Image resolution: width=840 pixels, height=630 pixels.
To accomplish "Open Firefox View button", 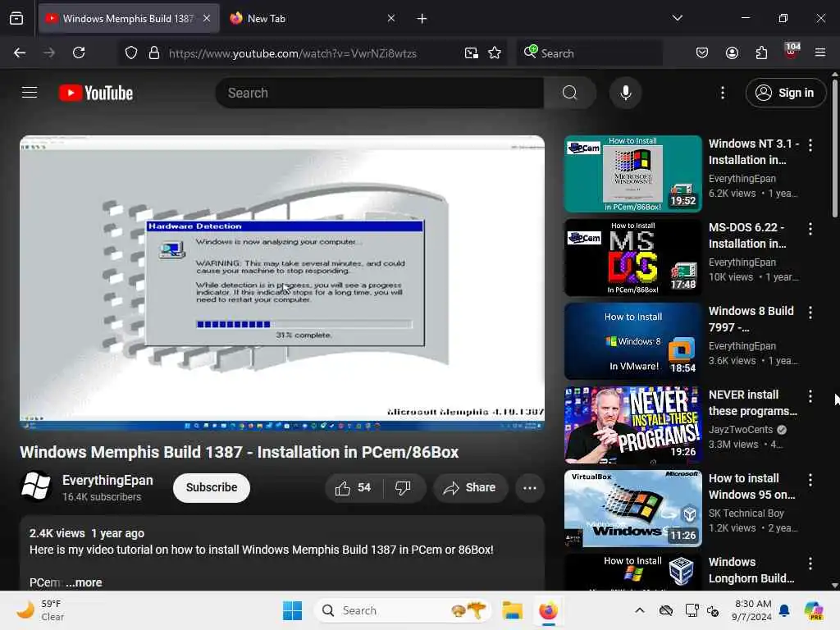I will [x=16, y=19].
